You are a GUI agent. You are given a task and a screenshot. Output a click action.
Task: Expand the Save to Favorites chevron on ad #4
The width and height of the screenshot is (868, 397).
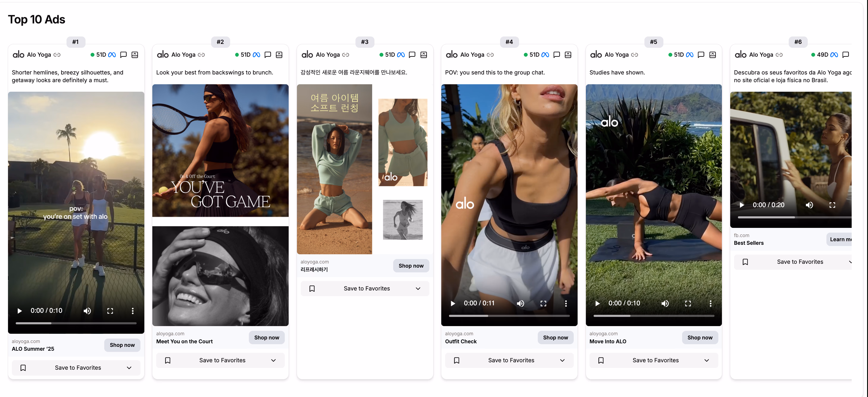(x=562, y=360)
